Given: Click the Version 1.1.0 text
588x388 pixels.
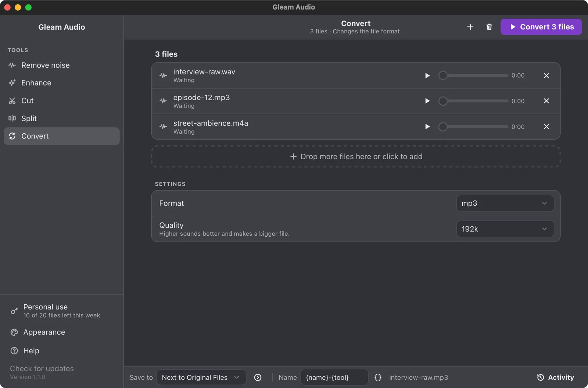Looking at the screenshot, I should click(x=28, y=377).
